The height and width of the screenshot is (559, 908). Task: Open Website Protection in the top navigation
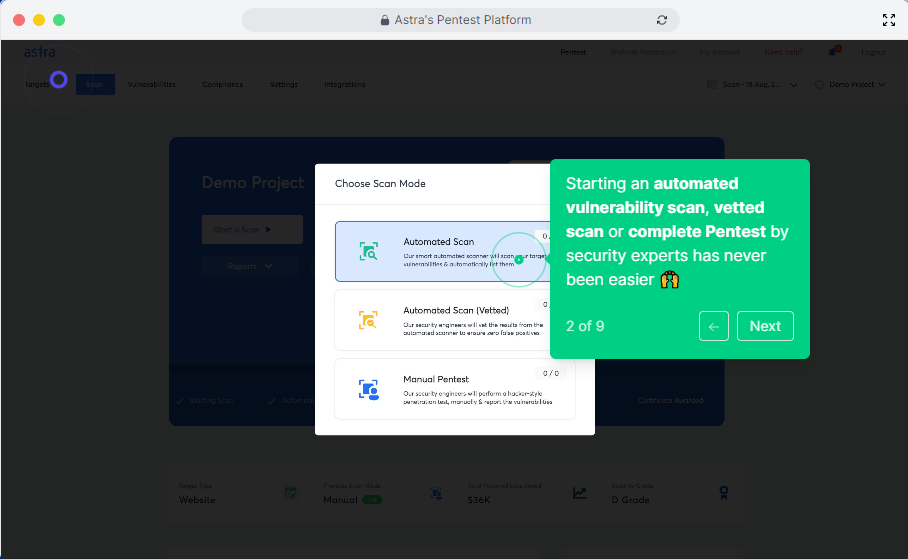point(643,52)
